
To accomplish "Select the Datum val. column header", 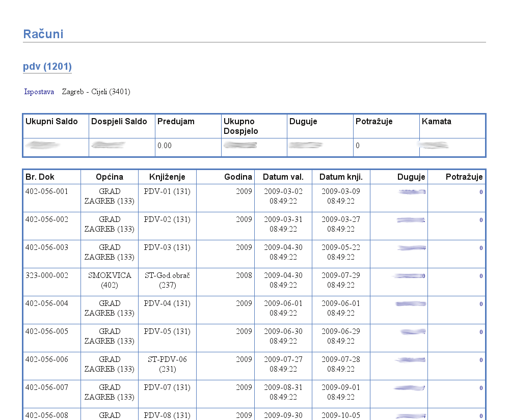I will pyautogui.click(x=283, y=177).
